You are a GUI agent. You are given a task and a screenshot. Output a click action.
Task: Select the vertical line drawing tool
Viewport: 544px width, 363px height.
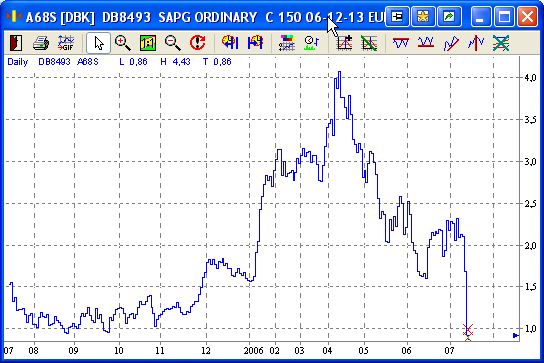point(476,43)
